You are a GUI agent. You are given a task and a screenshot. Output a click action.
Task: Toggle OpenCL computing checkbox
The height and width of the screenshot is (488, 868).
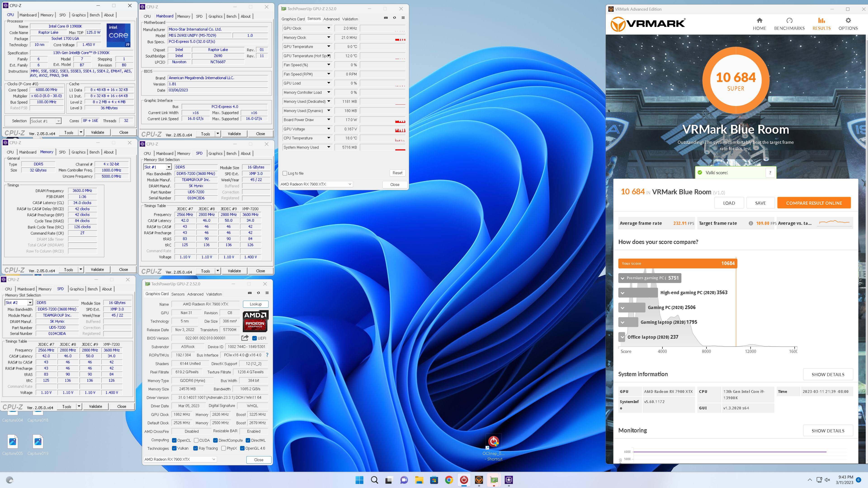click(174, 440)
